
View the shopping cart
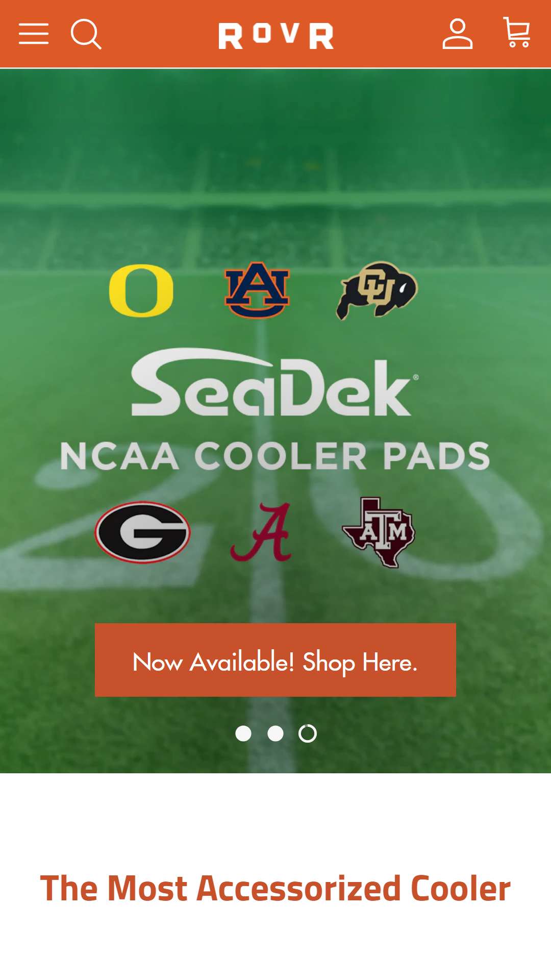pos(517,33)
